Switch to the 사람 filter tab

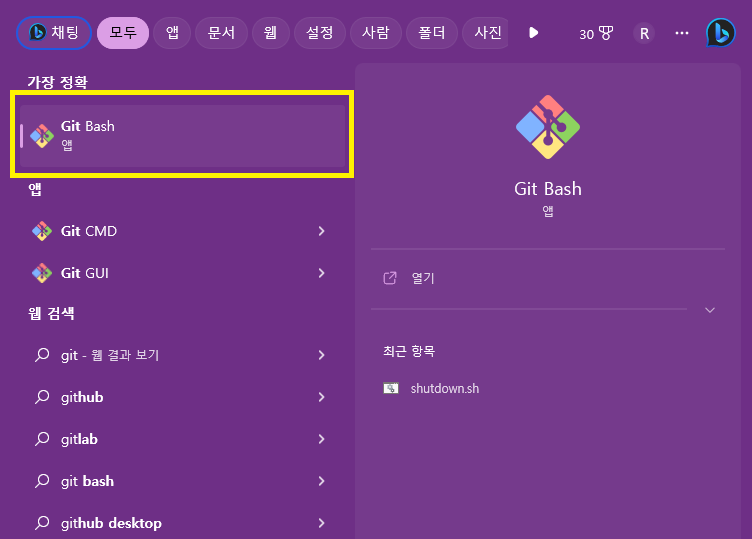tap(376, 33)
